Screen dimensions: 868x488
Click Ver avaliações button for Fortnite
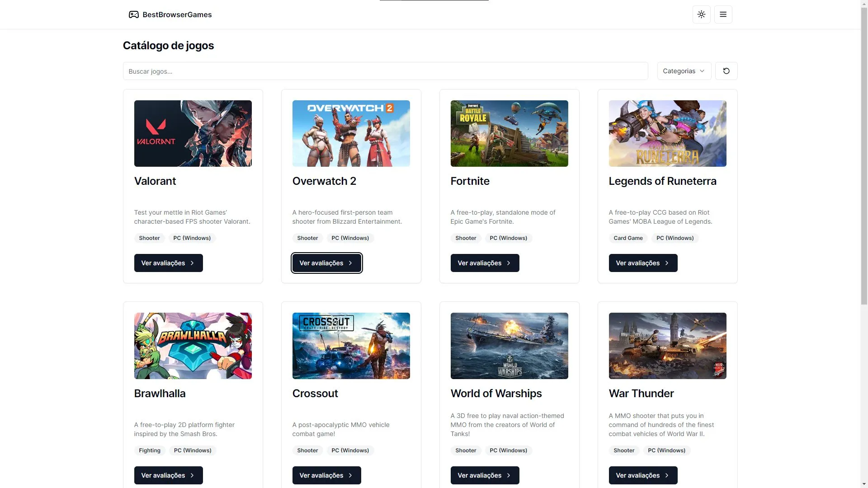pyautogui.click(x=484, y=262)
